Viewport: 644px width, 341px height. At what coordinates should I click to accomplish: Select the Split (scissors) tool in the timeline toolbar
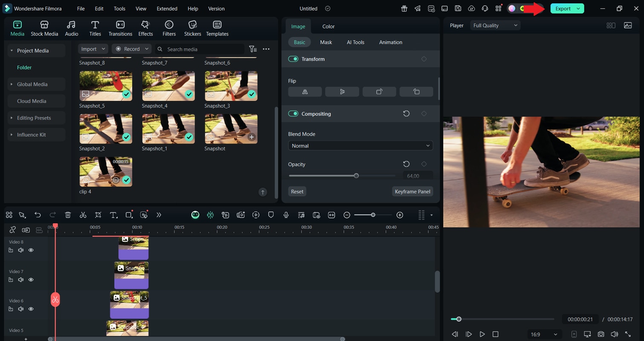click(x=83, y=215)
